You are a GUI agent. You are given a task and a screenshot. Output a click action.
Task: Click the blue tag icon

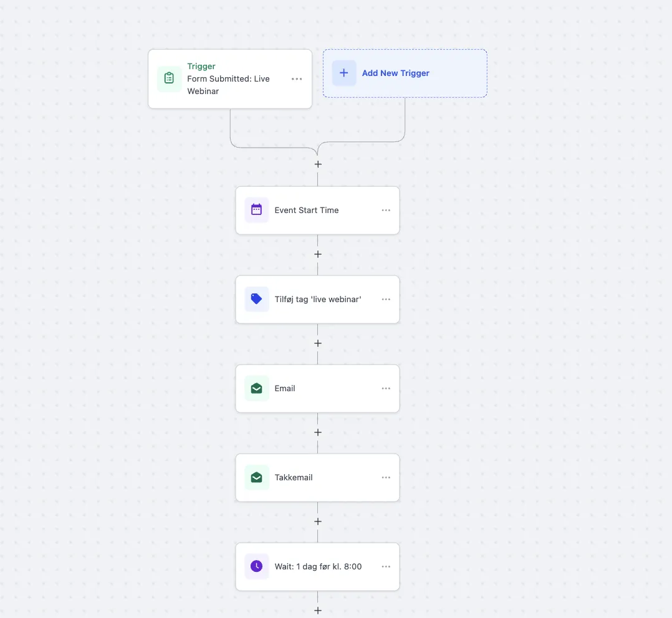(256, 299)
